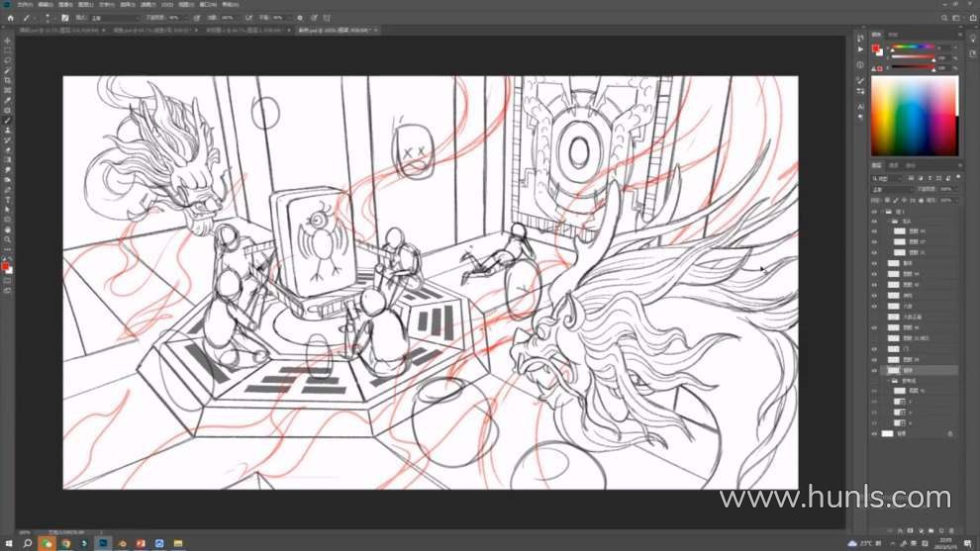This screenshot has width=980, height=551.
Task: Switch to the Swatches tab beside Color
Action: click(893, 35)
